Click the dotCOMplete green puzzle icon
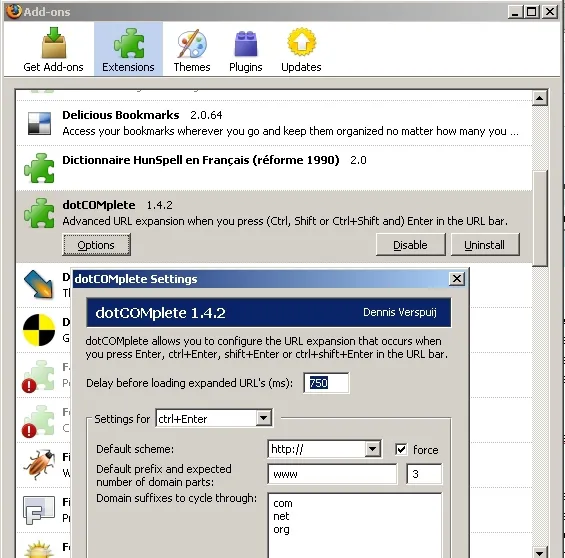Image resolution: width=565 pixels, height=558 pixels. [x=39, y=213]
